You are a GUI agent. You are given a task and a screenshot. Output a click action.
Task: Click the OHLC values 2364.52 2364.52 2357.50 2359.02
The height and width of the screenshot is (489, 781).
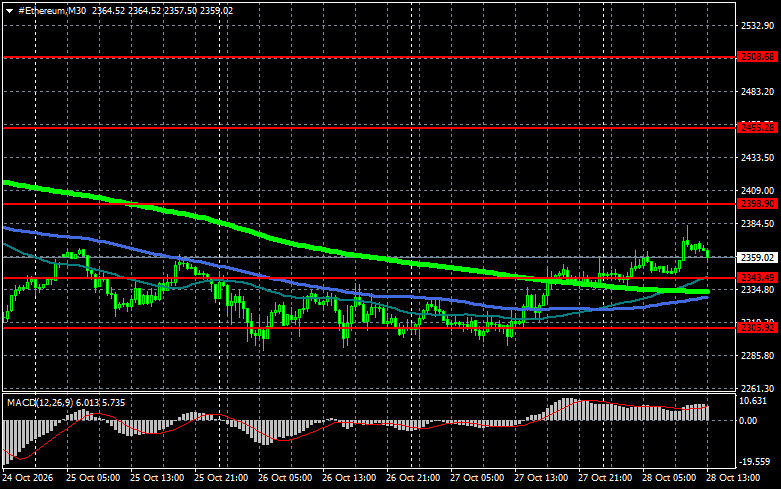coord(162,10)
